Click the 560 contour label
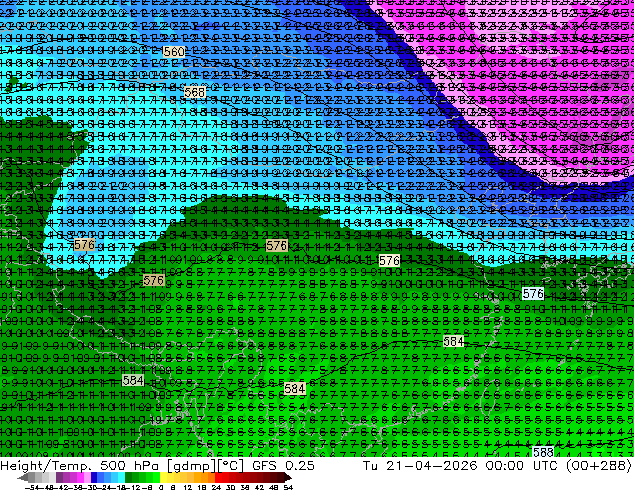Image resolution: width=634 pixels, height=490 pixels. pos(174,52)
